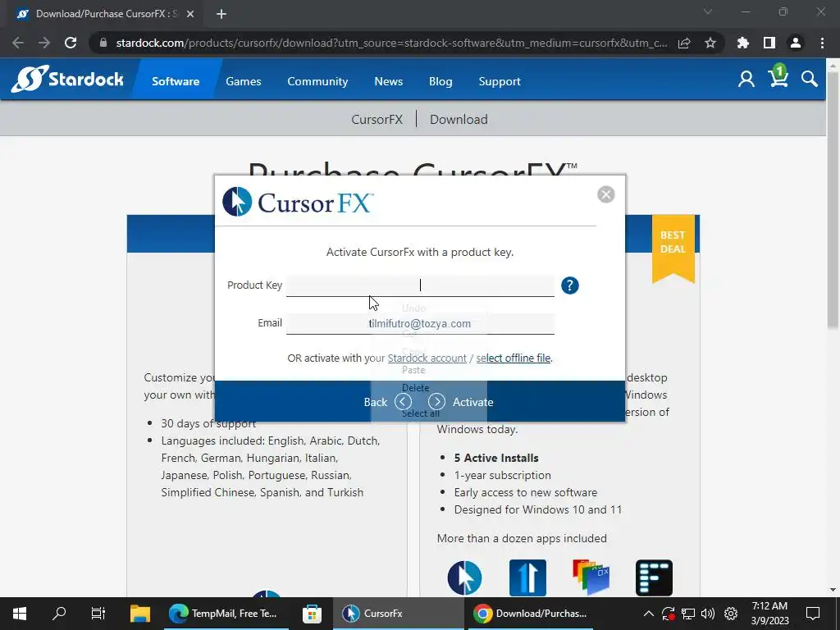This screenshot has width=840, height=630.
Task: Open Blog nav item
Action: point(441,81)
